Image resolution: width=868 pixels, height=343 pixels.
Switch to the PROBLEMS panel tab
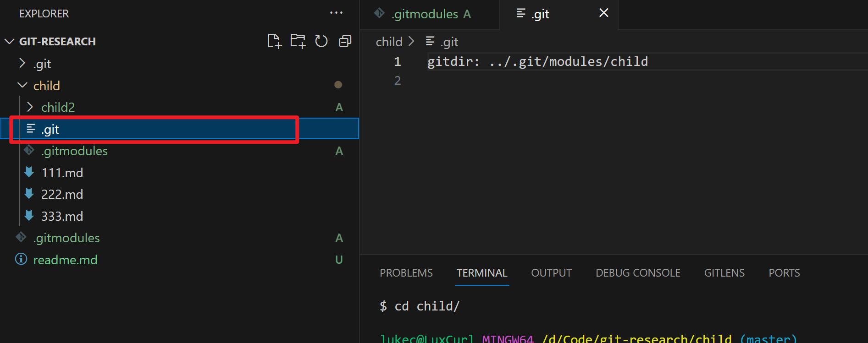406,273
